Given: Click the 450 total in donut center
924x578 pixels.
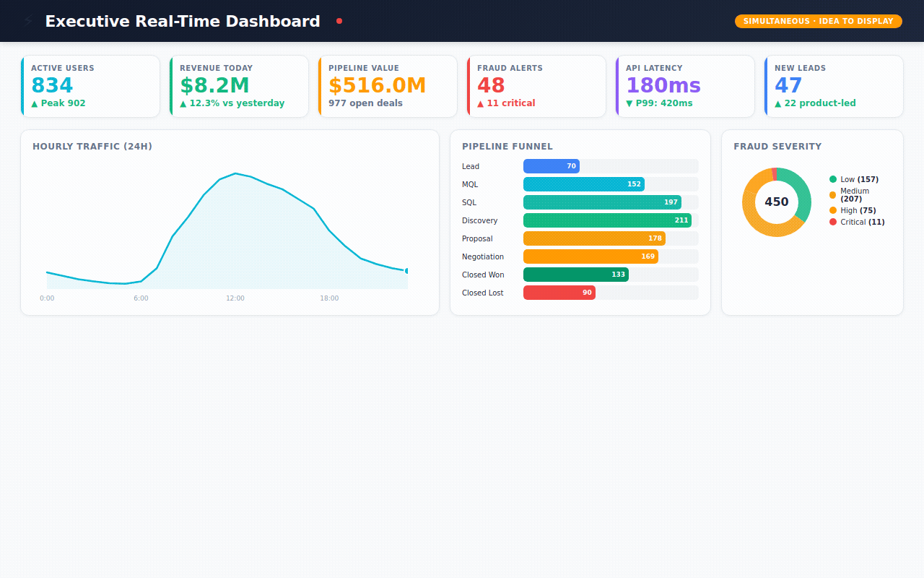Looking at the screenshot, I should pyautogui.click(x=776, y=202).
